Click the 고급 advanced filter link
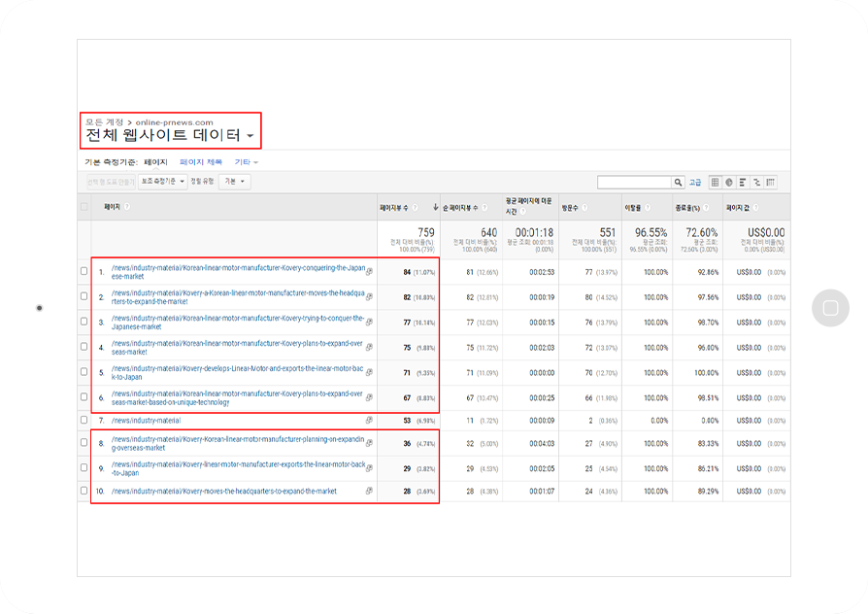The height and width of the screenshot is (614, 868). [x=695, y=183]
